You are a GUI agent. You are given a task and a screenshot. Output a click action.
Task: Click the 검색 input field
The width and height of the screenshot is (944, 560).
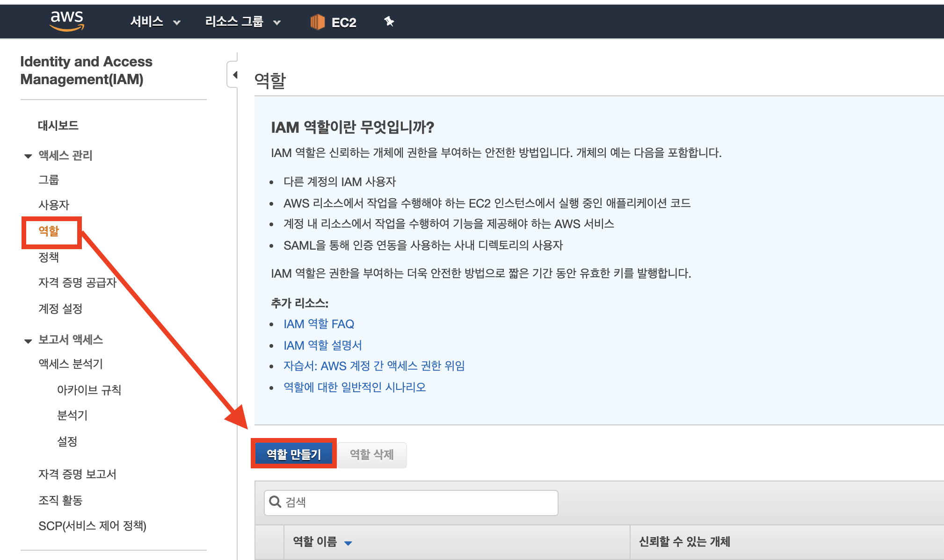[x=416, y=503]
